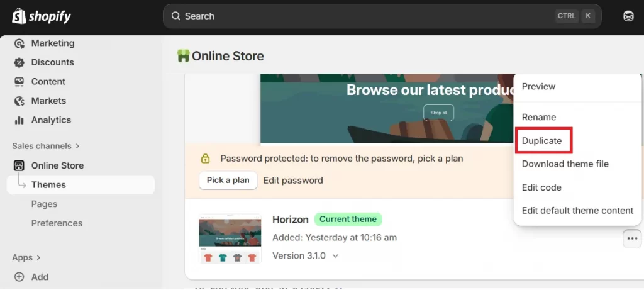Open the Markets globe icon

coord(19,101)
